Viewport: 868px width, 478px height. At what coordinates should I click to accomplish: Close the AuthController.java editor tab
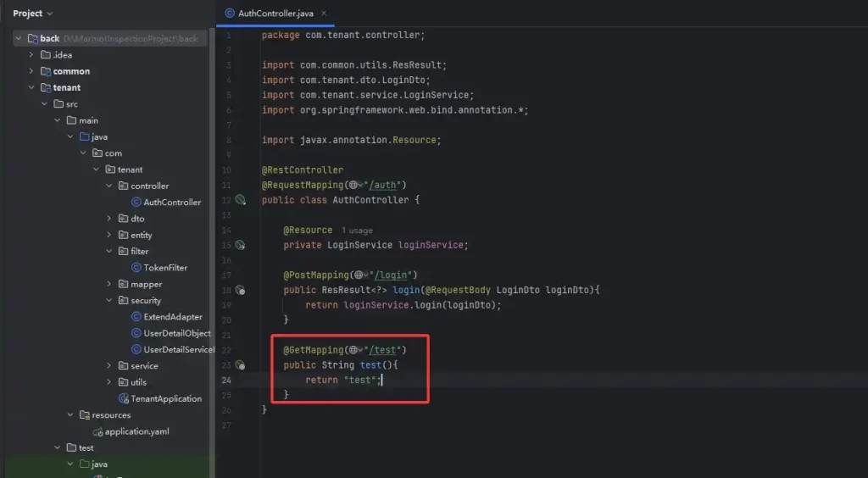pyautogui.click(x=324, y=14)
